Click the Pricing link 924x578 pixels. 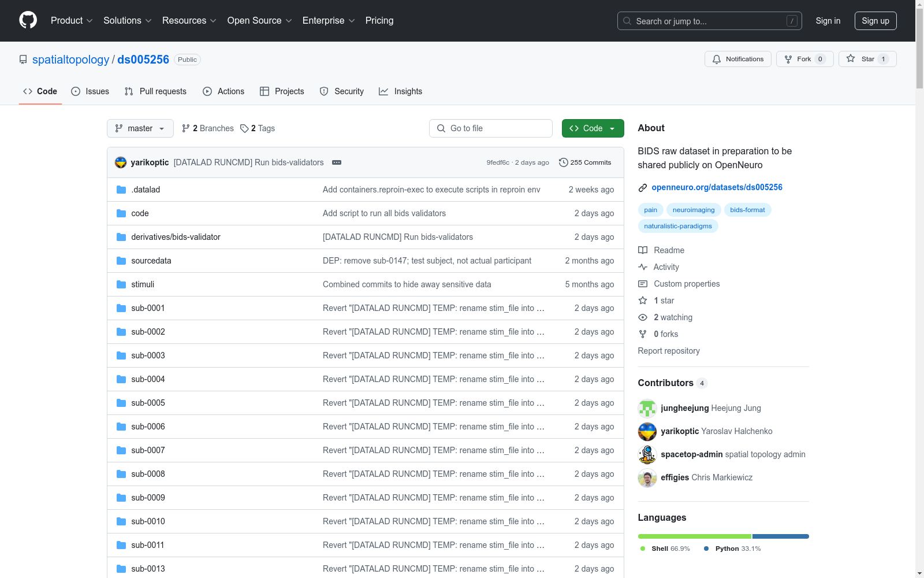[x=379, y=20]
